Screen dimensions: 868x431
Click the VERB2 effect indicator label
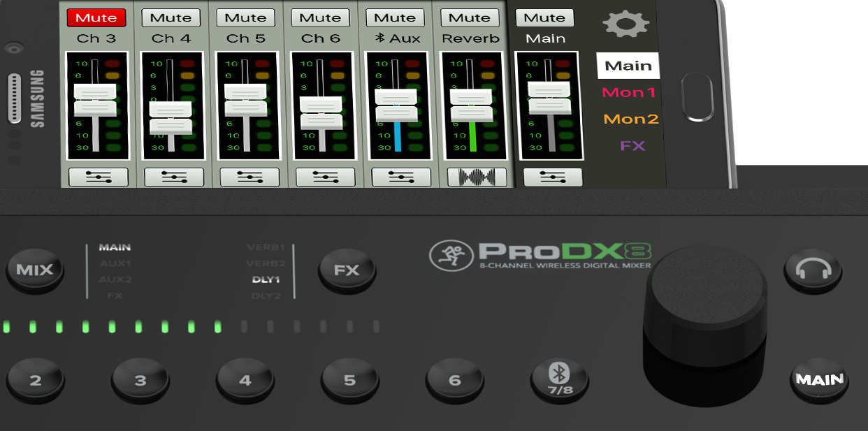tap(266, 263)
